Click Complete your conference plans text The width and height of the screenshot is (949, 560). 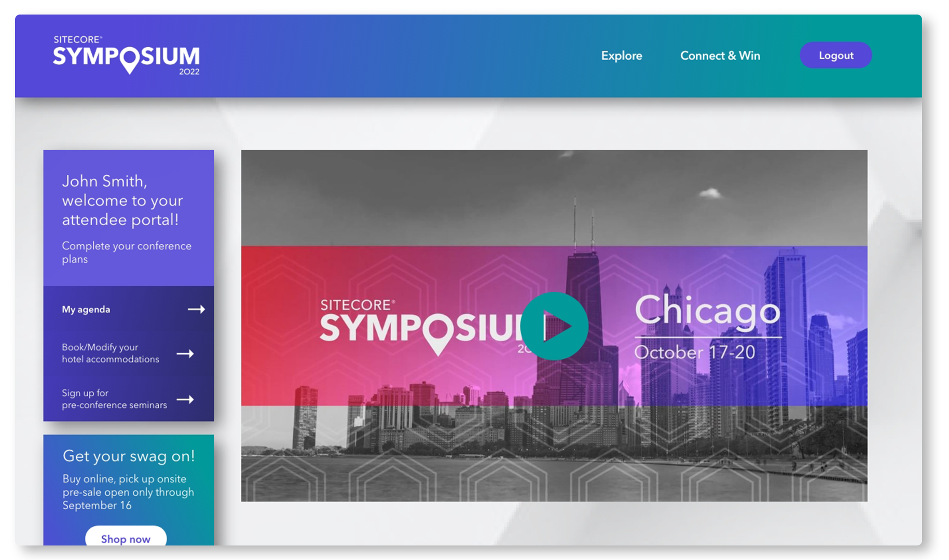[x=127, y=252]
